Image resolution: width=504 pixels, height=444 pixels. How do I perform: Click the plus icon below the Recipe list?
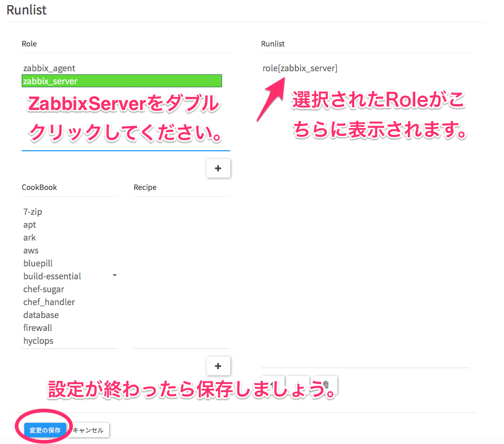[x=218, y=366]
